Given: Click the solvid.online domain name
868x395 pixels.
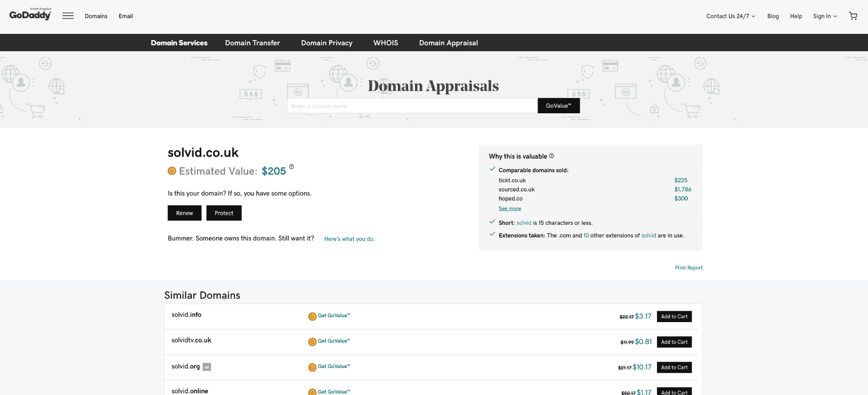Looking at the screenshot, I should click(x=190, y=391).
